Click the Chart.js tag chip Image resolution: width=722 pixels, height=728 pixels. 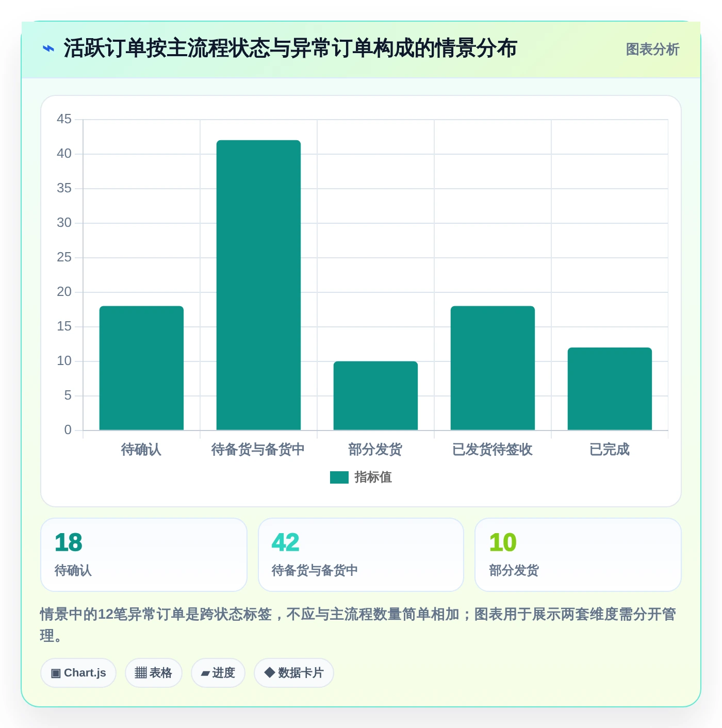tap(78, 673)
